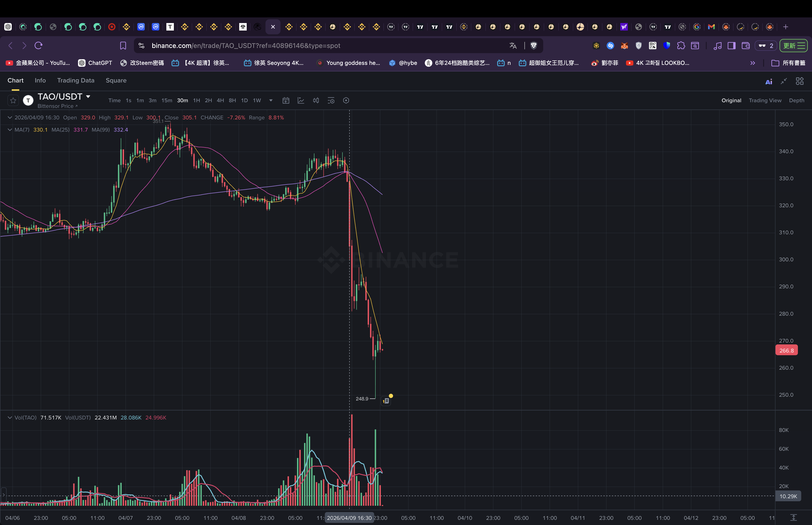The image size is (812, 525).
Task: Open chart display settings icon
Action: coord(331,101)
